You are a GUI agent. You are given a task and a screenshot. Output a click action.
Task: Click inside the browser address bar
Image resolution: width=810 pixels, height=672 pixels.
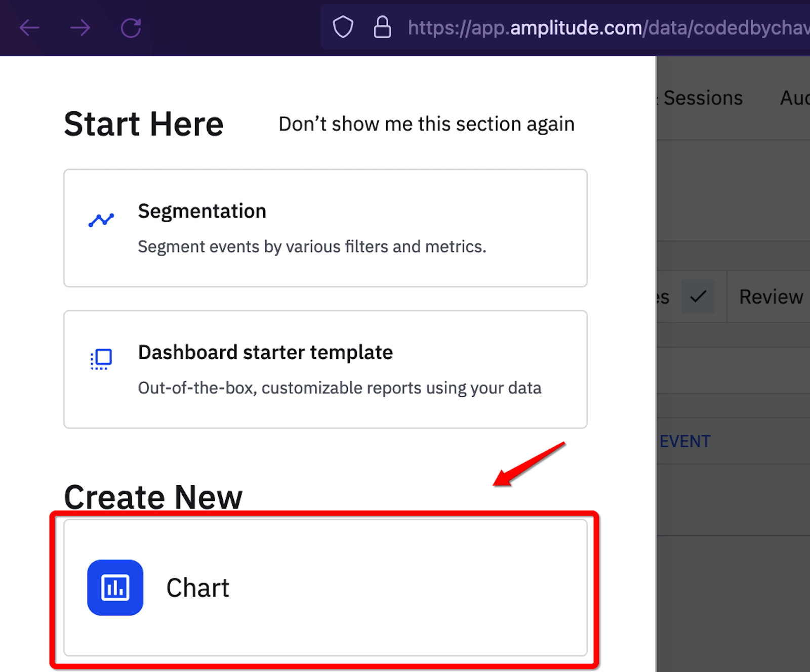tap(557, 27)
